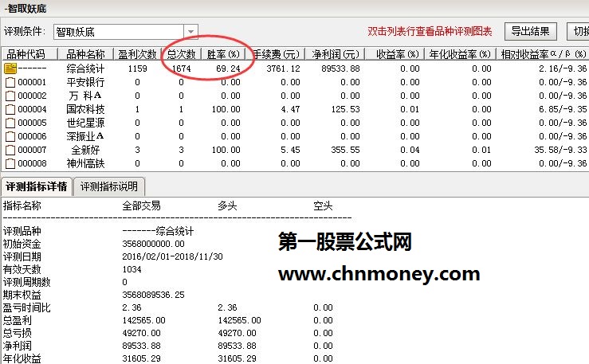Click the total count value 1674
This screenshot has height=364, width=589.
(181, 68)
